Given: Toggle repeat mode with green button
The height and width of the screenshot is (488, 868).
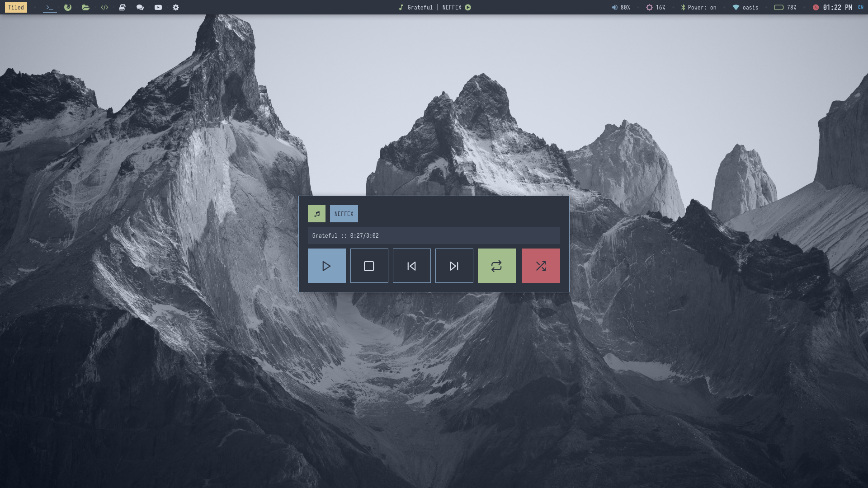Looking at the screenshot, I should (x=496, y=266).
